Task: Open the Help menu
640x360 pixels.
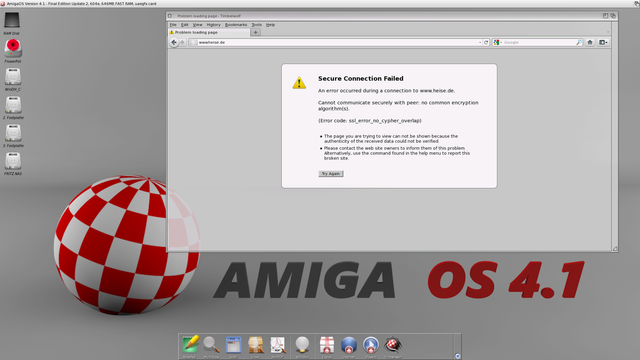Action: coord(270,25)
